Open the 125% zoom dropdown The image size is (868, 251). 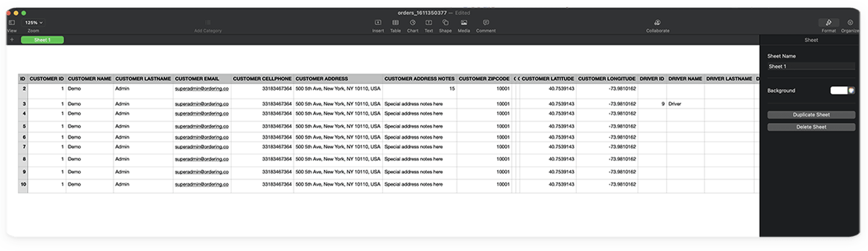34,22
